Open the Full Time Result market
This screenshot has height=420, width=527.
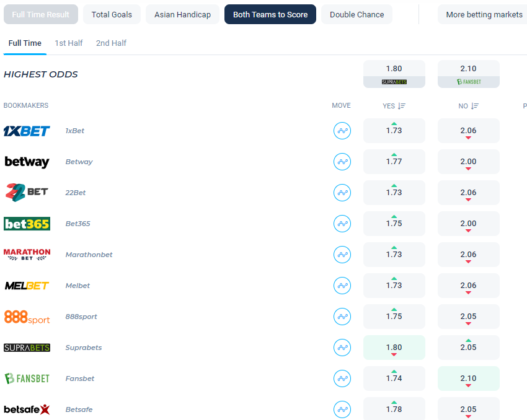[x=41, y=14]
